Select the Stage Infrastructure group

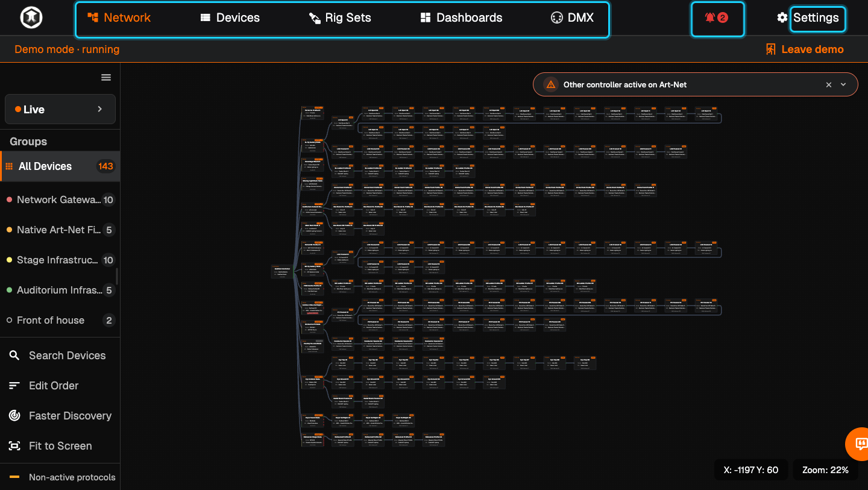click(60, 260)
